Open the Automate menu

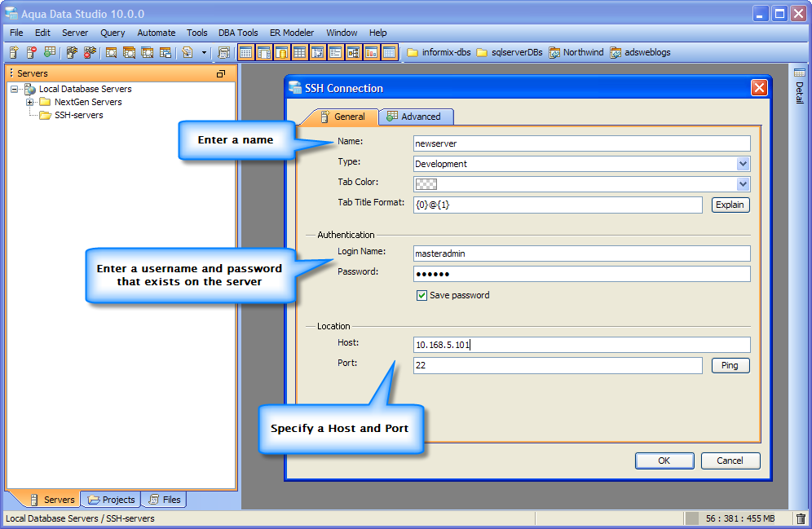tap(157, 33)
